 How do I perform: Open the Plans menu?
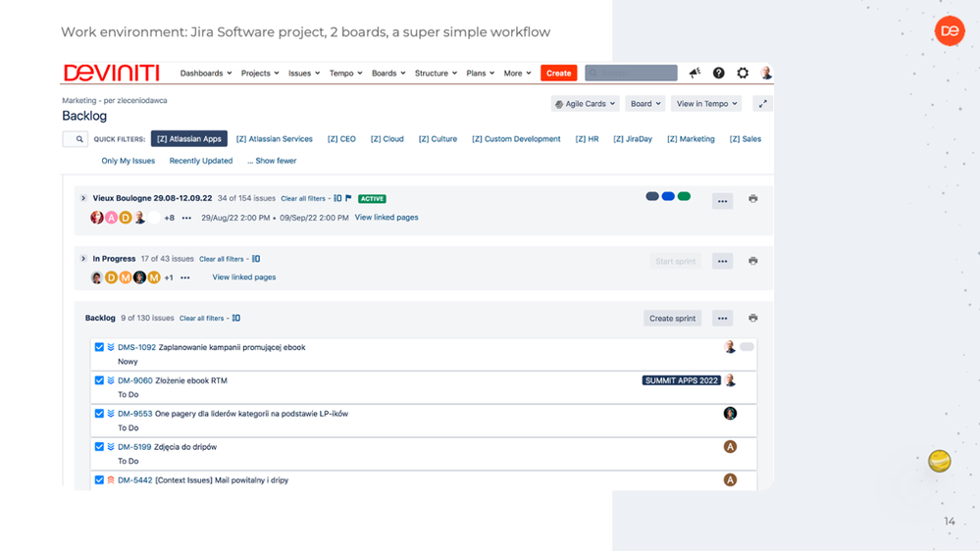click(x=480, y=74)
